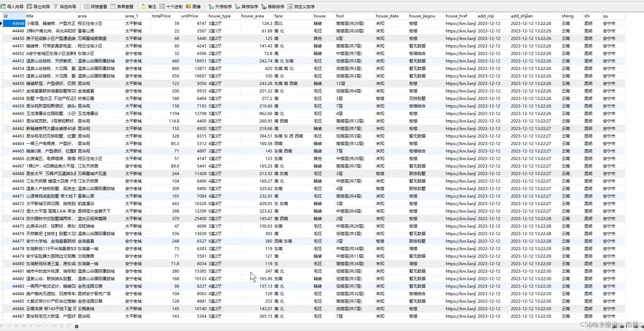Click the house_area column header

[257, 16]
